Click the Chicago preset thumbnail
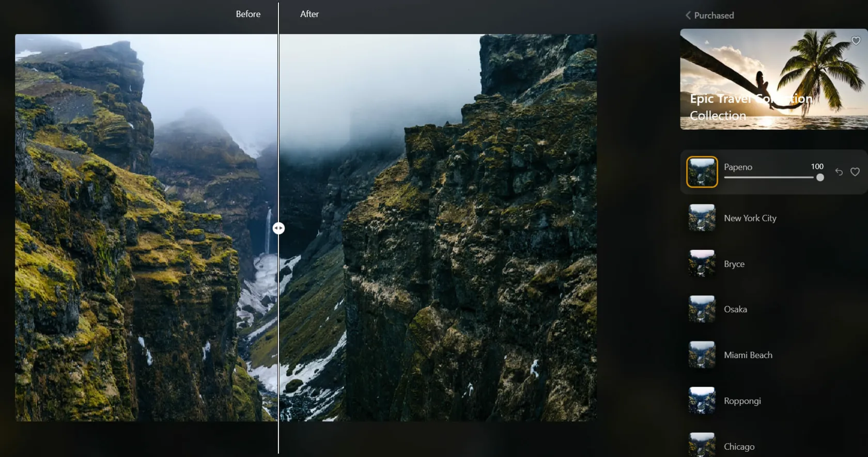The height and width of the screenshot is (457, 868). (x=702, y=445)
